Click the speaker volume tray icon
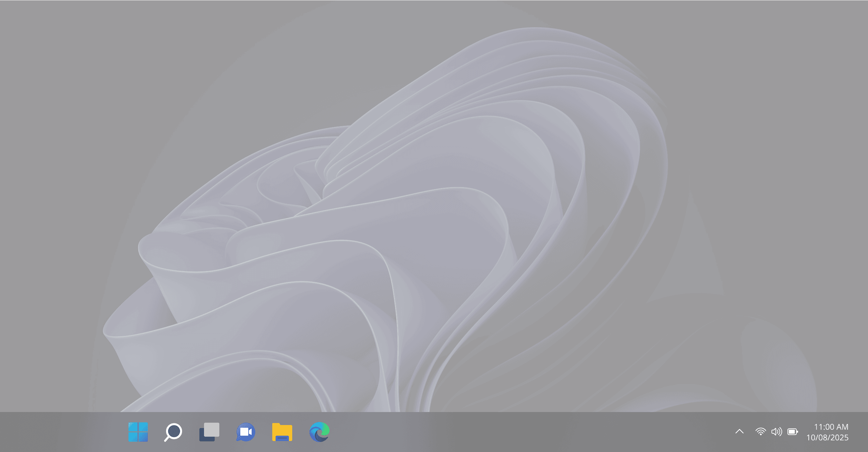This screenshot has width=868, height=452. coord(776,431)
